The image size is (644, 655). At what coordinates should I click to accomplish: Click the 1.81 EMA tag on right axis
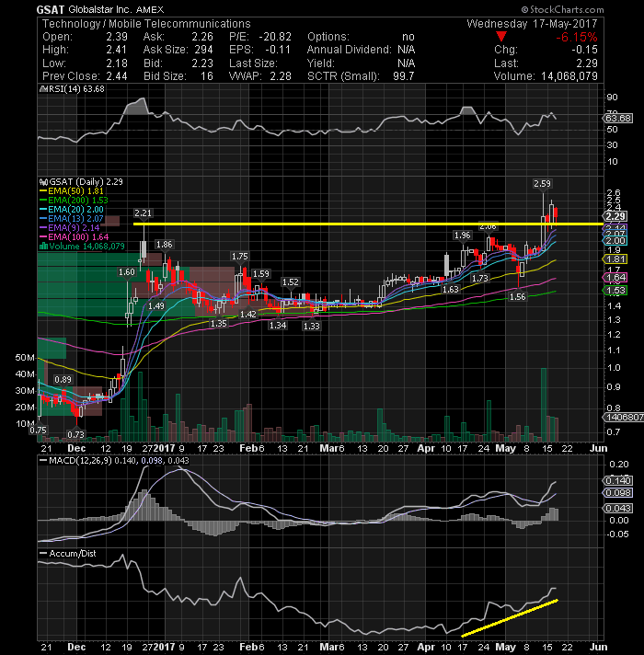click(x=615, y=259)
